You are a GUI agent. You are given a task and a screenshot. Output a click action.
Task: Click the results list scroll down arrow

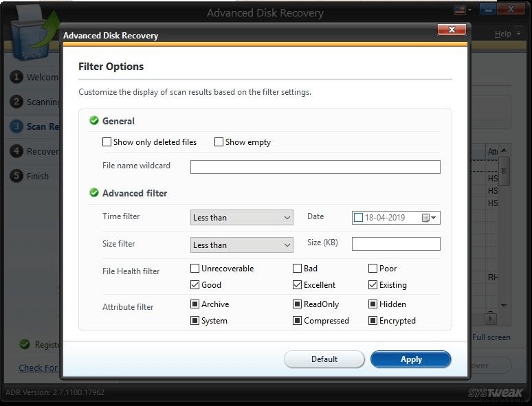(504, 306)
